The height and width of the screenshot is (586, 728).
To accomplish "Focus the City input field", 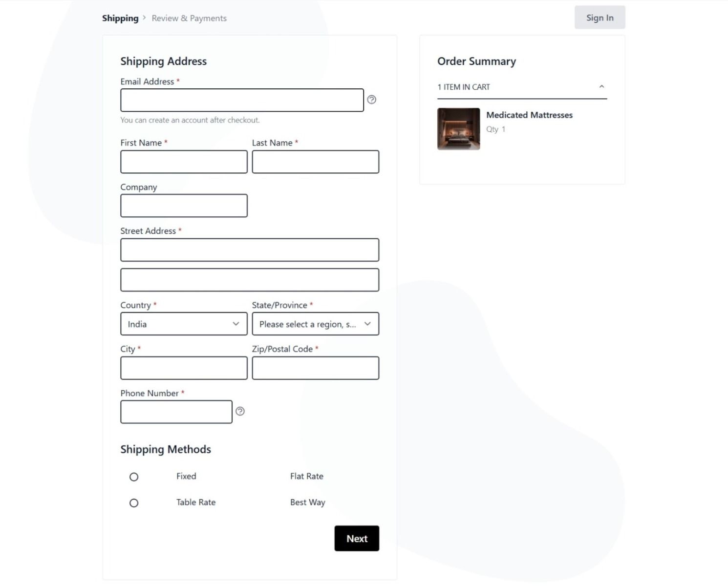I will 184,368.
